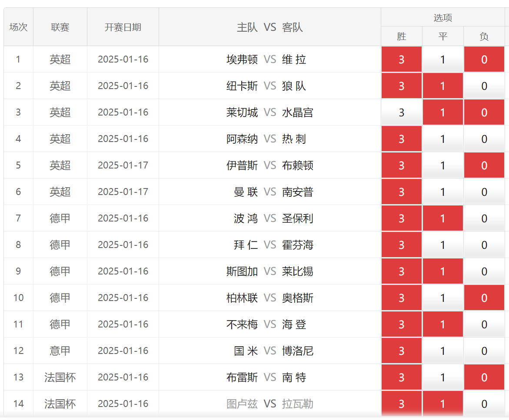509x420 pixels.
Task: Click the 开赛日期 column header
Action: 123,27
